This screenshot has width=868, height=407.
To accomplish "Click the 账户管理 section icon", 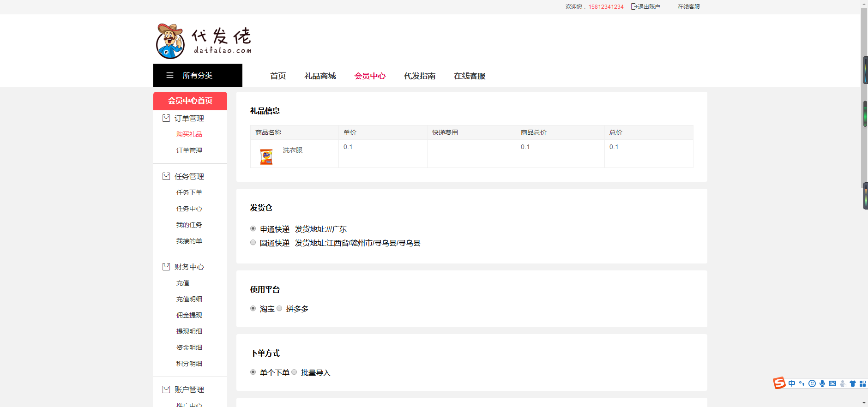I will point(166,389).
